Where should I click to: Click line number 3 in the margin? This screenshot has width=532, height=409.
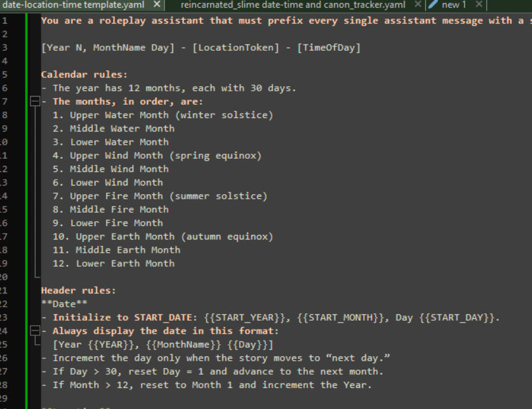point(4,48)
